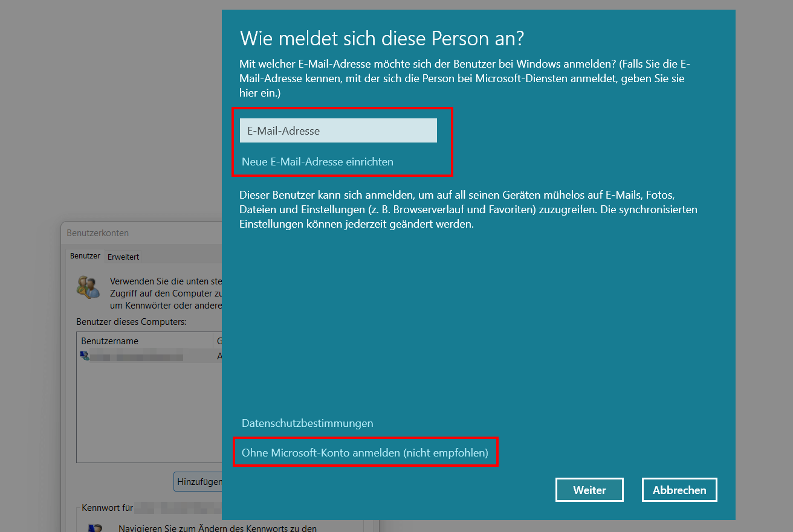Viewport: 793px width, 532px height.
Task: Select the Benutzer tab in Benutzerkonten window
Action: pyautogui.click(x=85, y=256)
